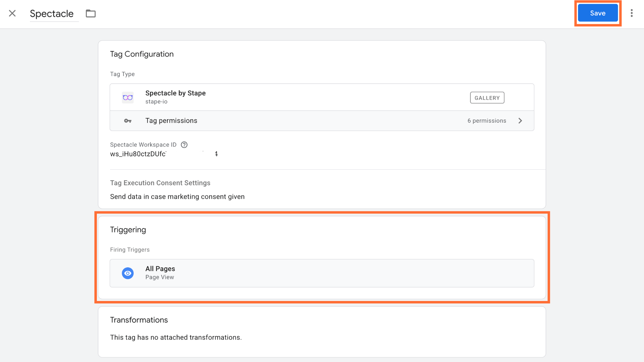Click the GALLERY badge
The height and width of the screenshot is (362, 644).
[x=487, y=97]
